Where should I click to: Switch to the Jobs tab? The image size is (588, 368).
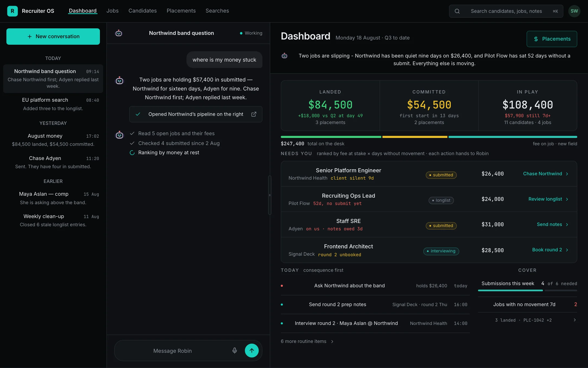click(112, 11)
